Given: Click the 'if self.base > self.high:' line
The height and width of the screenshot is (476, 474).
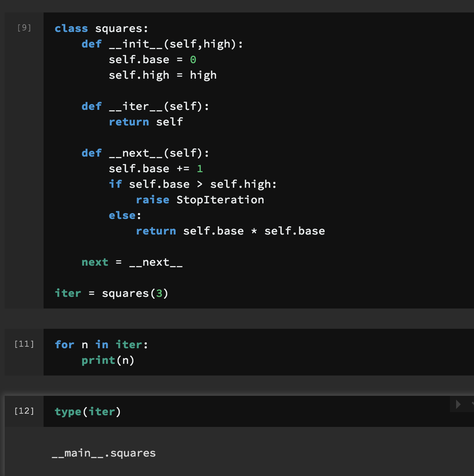Looking at the screenshot, I should click(193, 184).
